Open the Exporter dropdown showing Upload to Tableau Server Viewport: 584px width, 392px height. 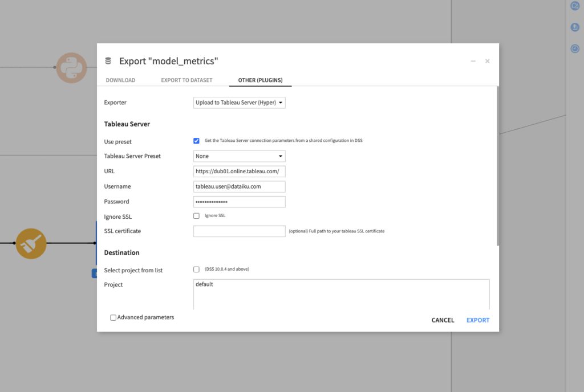pos(239,103)
